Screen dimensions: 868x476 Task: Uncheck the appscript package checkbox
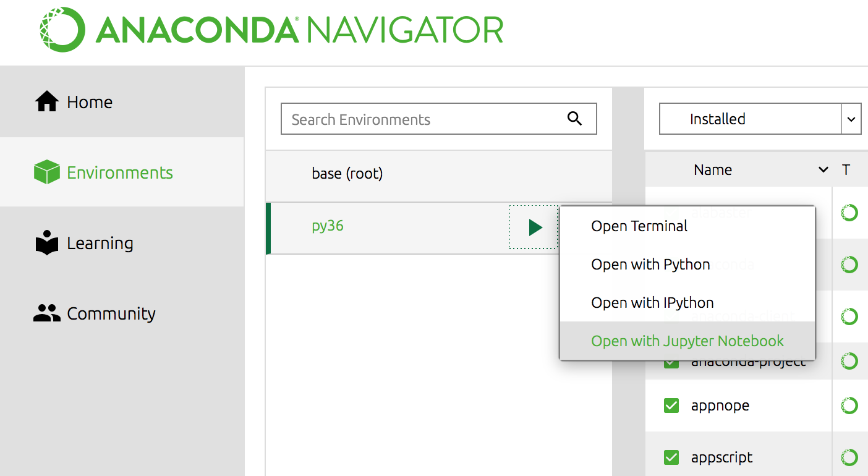[671, 457]
